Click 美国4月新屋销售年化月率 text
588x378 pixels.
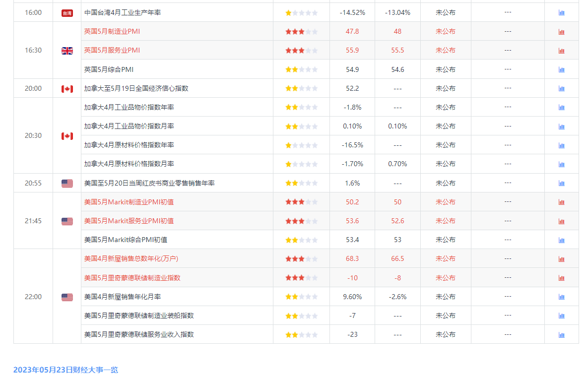pos(123,297)
